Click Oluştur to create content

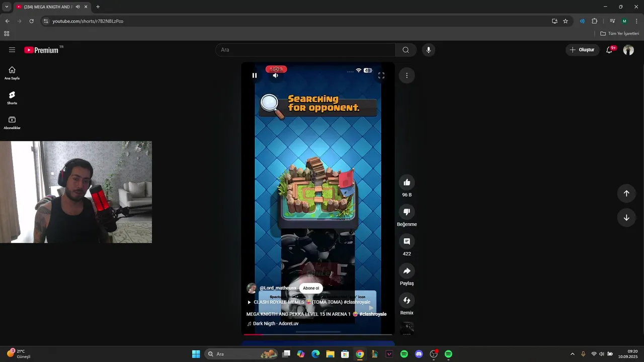tap(582, 50)
